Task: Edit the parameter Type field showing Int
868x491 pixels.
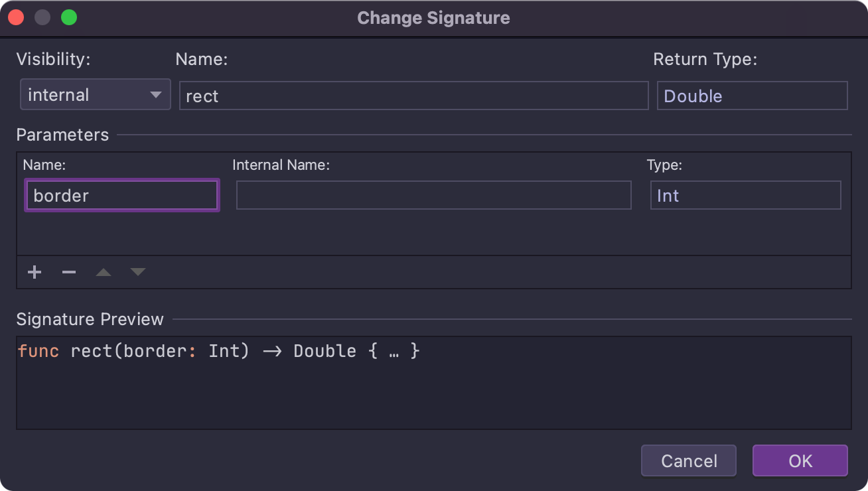Action: pos(745,195)
